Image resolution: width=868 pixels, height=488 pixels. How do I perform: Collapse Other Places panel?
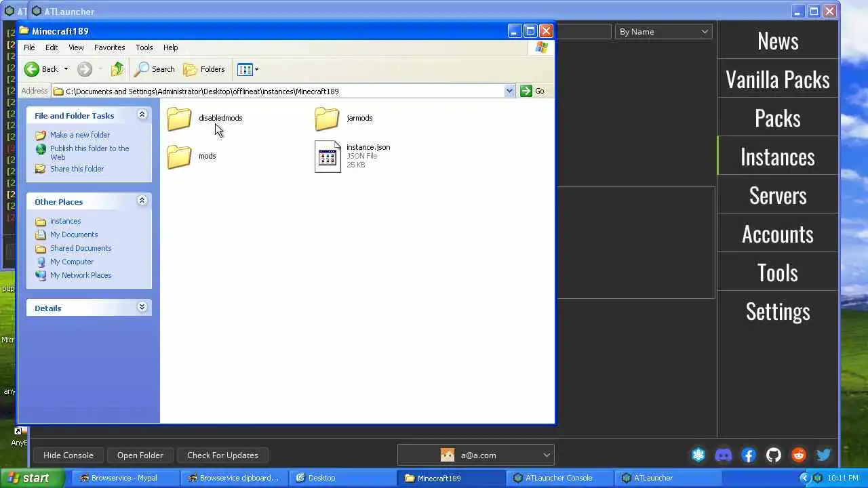(142, 201)
